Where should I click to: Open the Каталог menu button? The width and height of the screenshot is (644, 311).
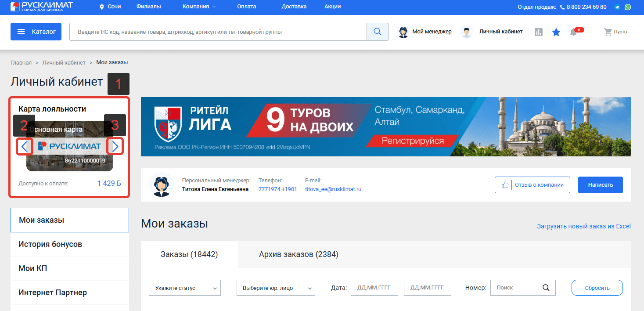point(36,32)
